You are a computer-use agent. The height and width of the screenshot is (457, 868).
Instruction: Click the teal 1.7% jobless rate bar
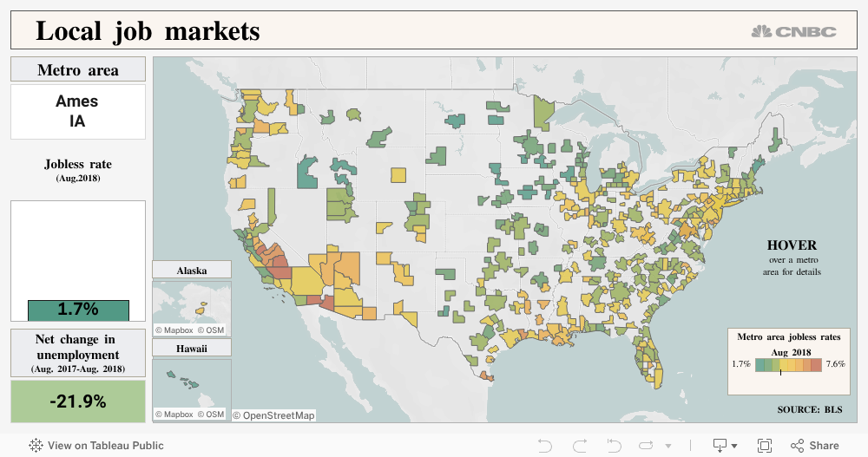point(78,310)
